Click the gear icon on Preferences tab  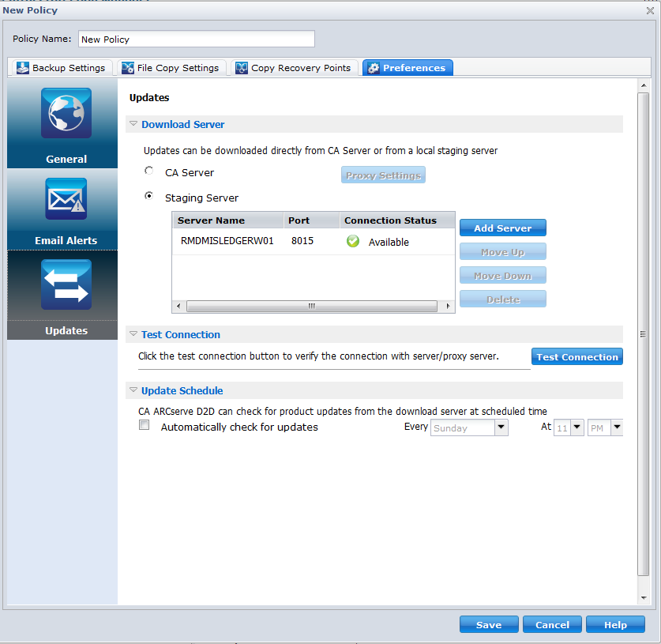372,67
